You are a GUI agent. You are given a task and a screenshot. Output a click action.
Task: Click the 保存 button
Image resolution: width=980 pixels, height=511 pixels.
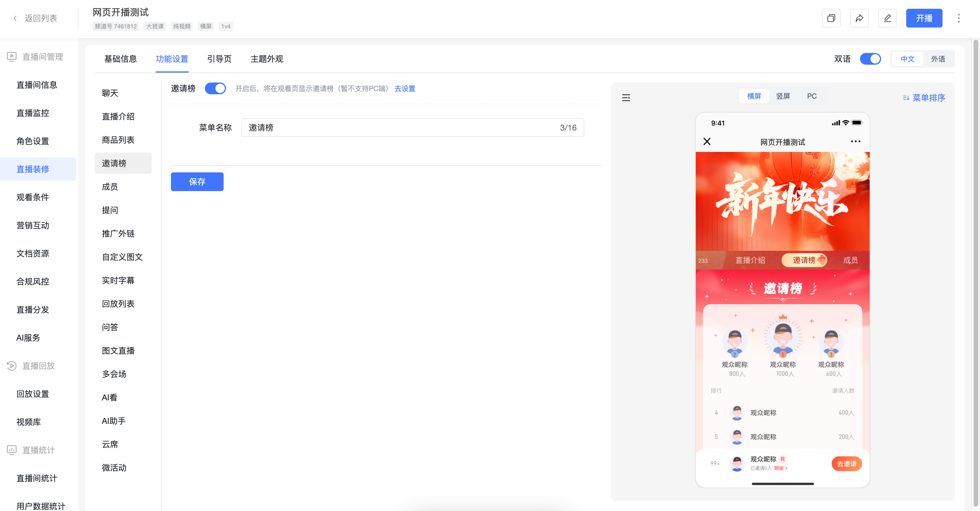point(197,182)
